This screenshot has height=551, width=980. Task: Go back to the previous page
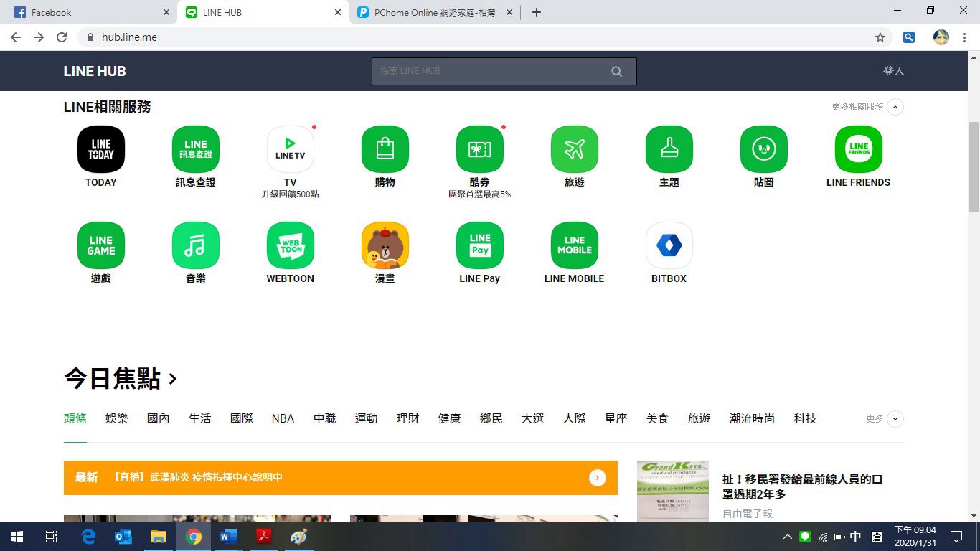16,37
